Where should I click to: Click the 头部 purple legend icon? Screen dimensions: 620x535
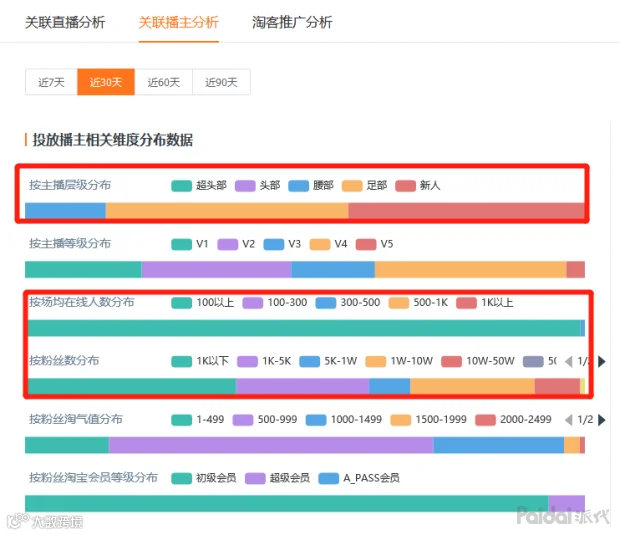pos(245,185)
